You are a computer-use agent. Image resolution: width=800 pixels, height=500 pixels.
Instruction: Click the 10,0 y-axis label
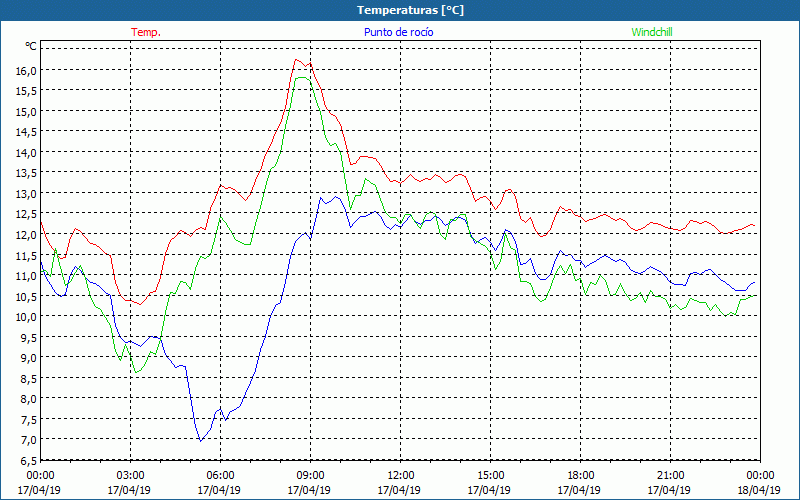coord(25,316)
